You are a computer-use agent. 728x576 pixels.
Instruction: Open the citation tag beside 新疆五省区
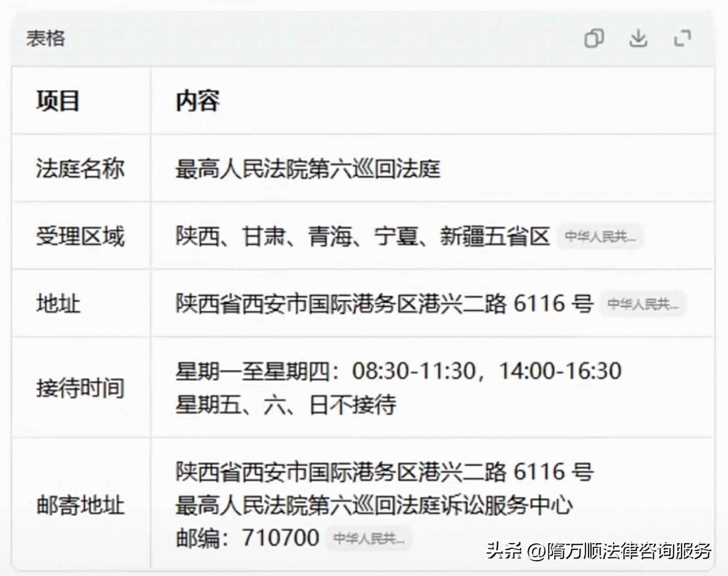[x=600, y=236]
